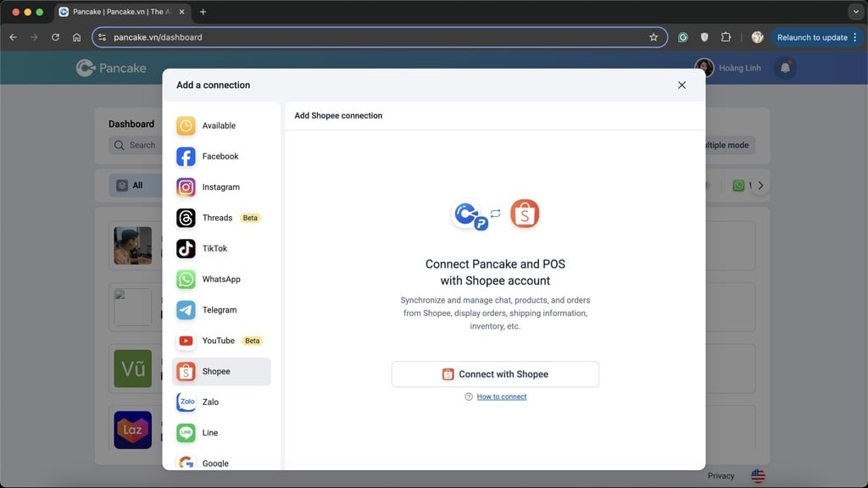Open the browser Extensions puzzle icon
Viewport: 868px width, 488px height.
click(726, 37)
